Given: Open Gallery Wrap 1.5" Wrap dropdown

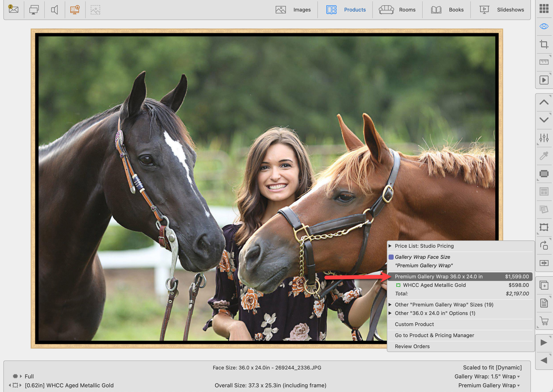Looking at the screenshot, I should (x=487, y=376).
